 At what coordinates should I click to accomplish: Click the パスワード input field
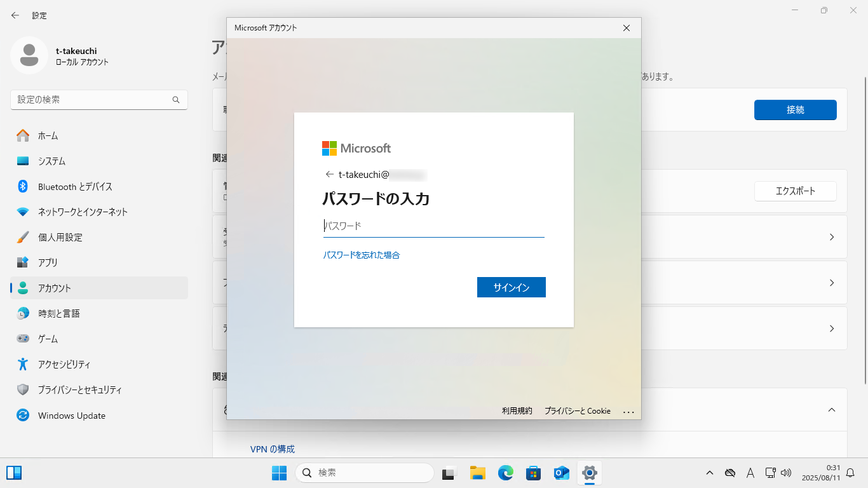click(434, 226)
